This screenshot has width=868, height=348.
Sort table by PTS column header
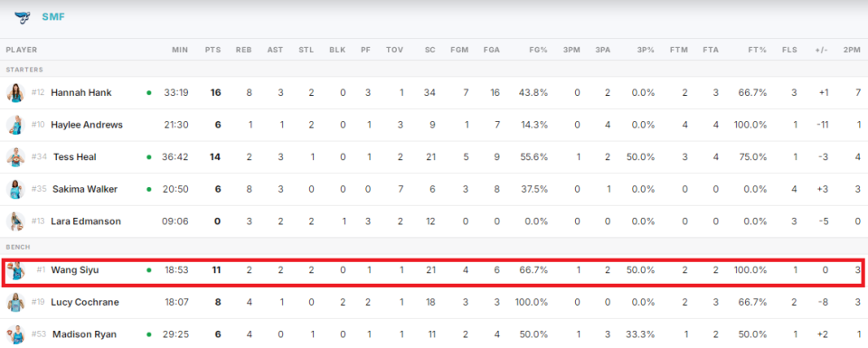(x=212, y=50)
